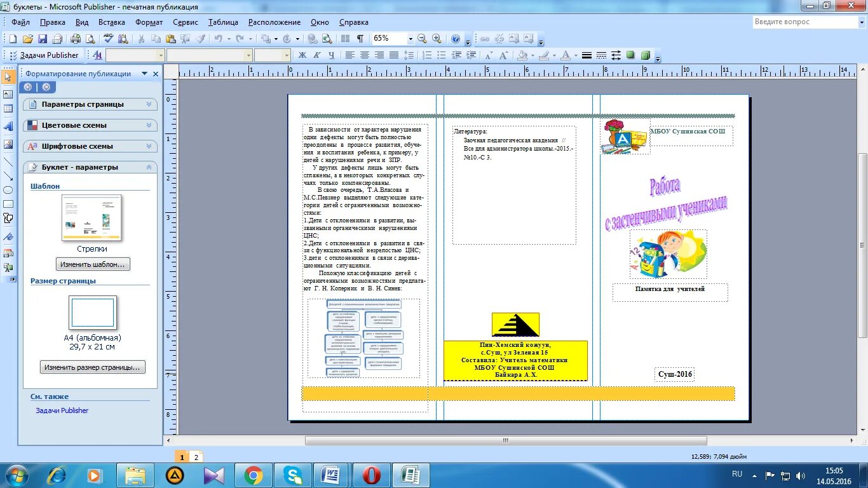Open the font size dropdown

(x=286, y=55)
